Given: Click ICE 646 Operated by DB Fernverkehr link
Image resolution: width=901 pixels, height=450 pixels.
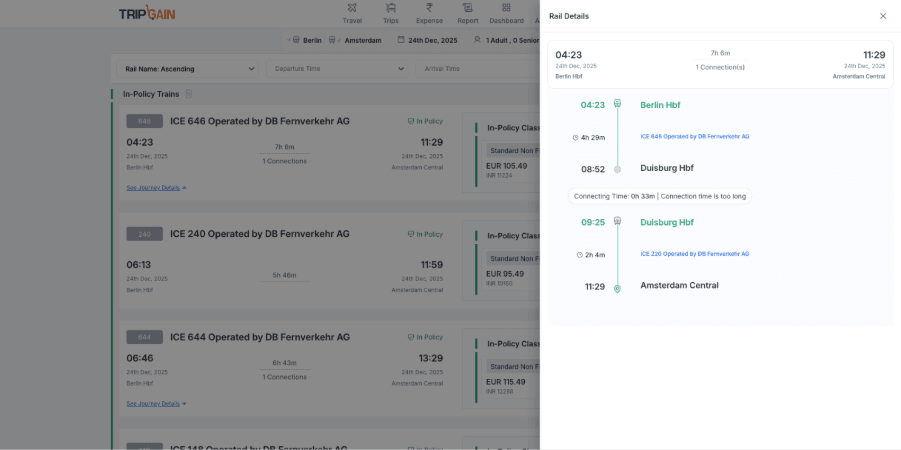Looking at the screenshot, I should click(x=694, y=136).
